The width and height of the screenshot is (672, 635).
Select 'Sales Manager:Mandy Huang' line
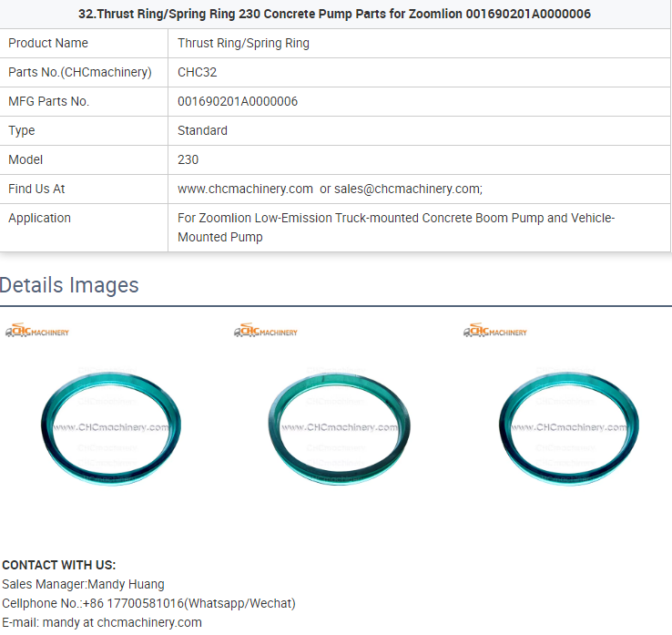pos(83,584)
